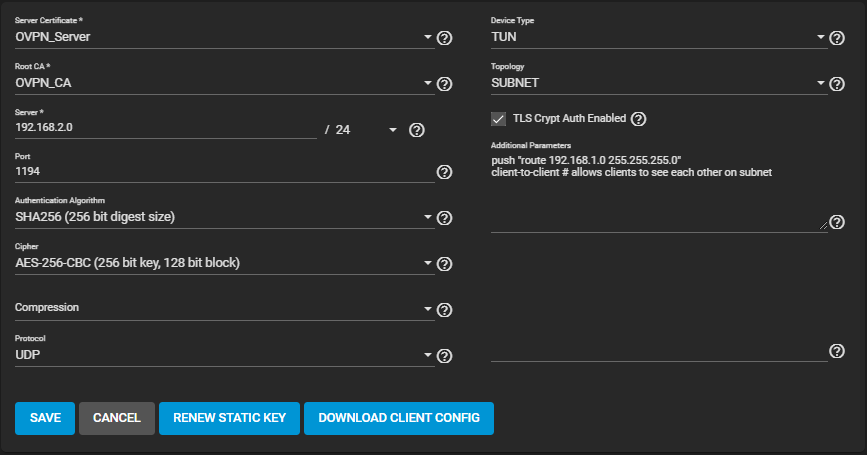Show help for Topology setting
This screenshot has width=867, height=455.
[x=837, y=84]
